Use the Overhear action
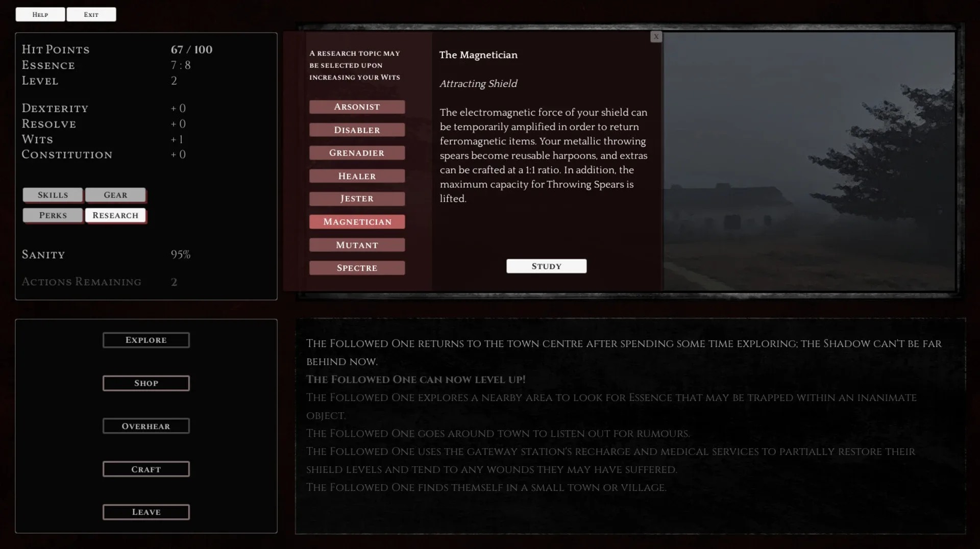980x549 pixels. pos(146,426)
